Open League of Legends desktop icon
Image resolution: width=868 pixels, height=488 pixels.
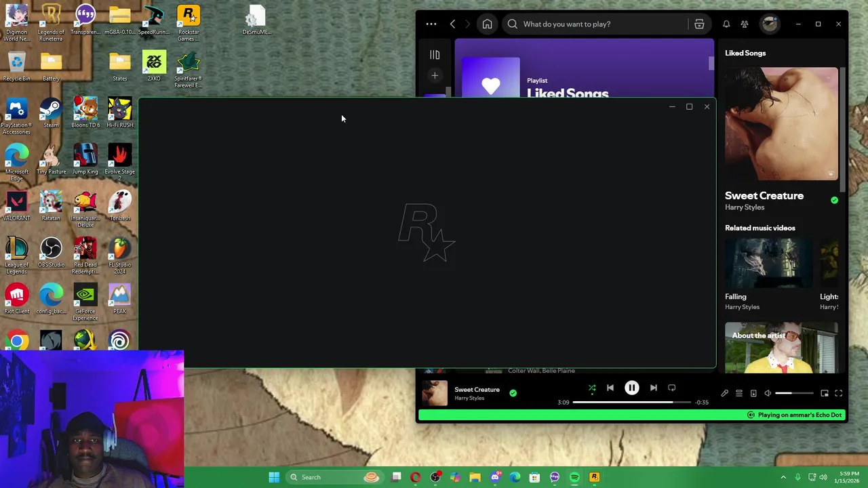click(17, 256)
